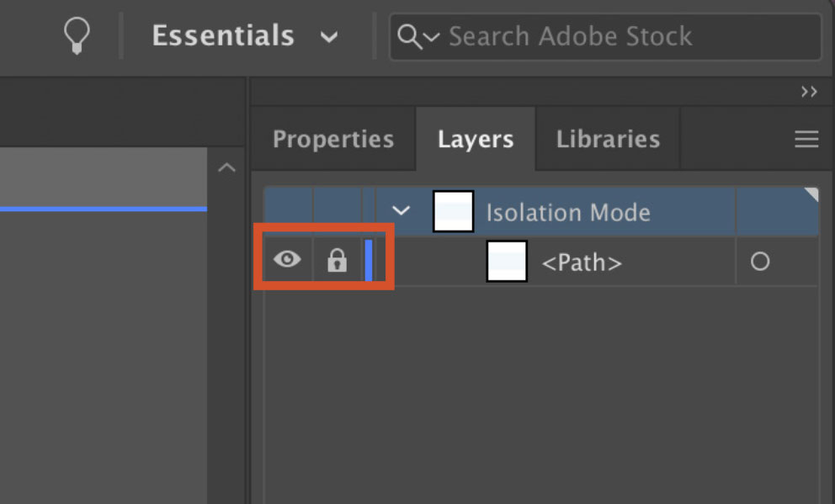Select the Isolation Mode layer name
Viewport: 835px width, 504px height.
tap(568, 213)
